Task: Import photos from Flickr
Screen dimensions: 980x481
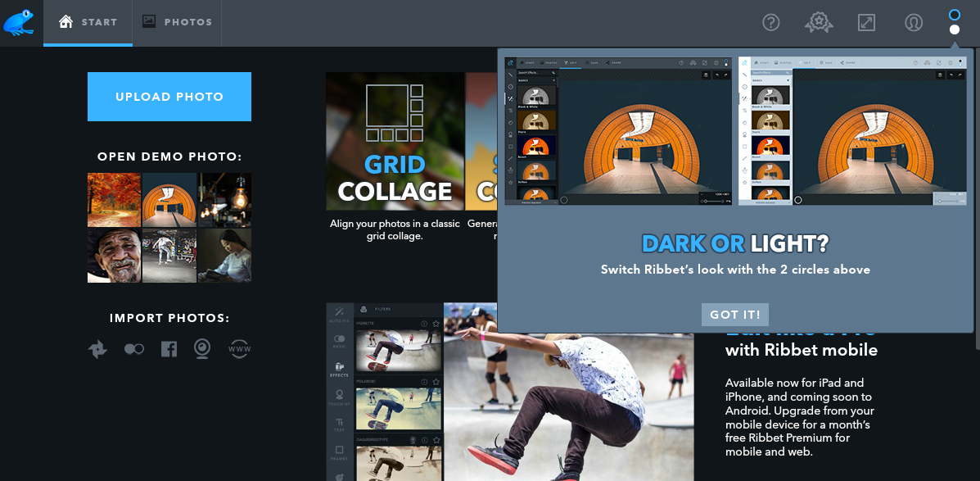Action: (134, 349)
